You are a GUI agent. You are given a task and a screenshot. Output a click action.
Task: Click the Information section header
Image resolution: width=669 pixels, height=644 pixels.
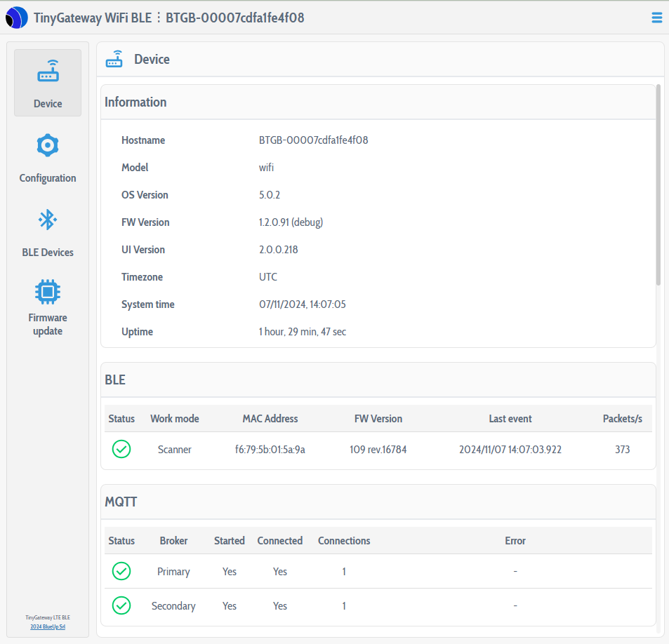click(x=135, y=102)
